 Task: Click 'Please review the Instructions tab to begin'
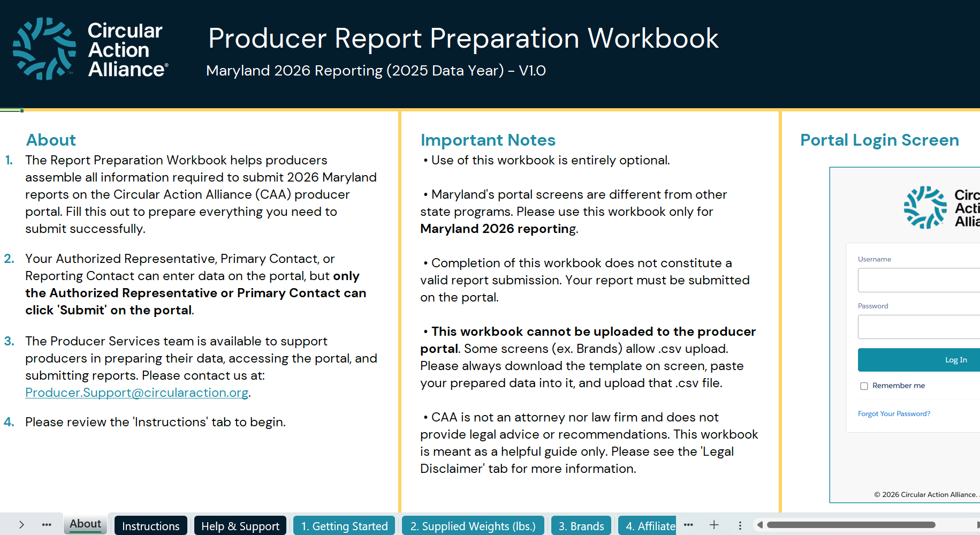pyautogui.click(x=155, y=422)
